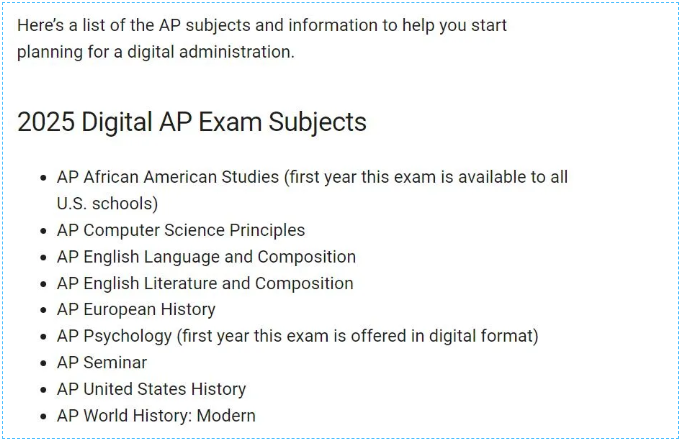The image size is (681, 441).
Task: Click the bullet beside AP European History
Action: click(x=43, y=310)
